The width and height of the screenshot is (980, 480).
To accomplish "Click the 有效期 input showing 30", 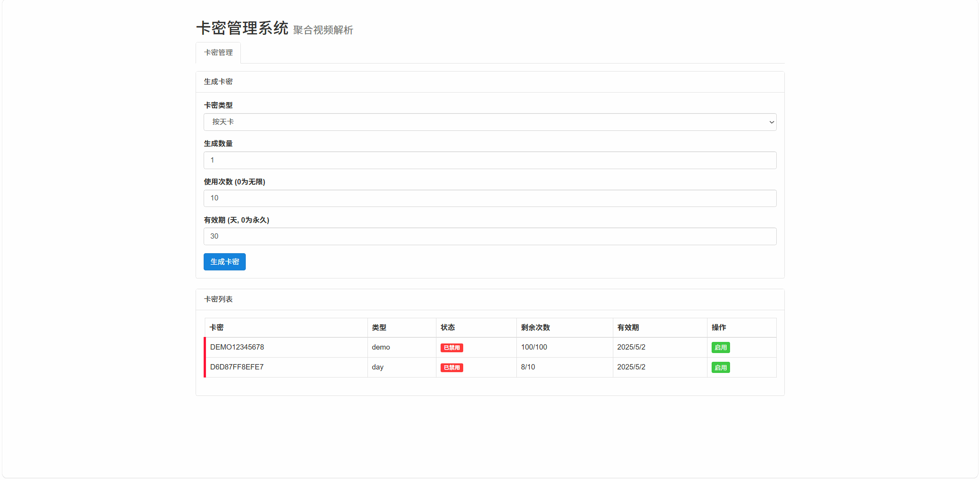I will pos(489,236).
